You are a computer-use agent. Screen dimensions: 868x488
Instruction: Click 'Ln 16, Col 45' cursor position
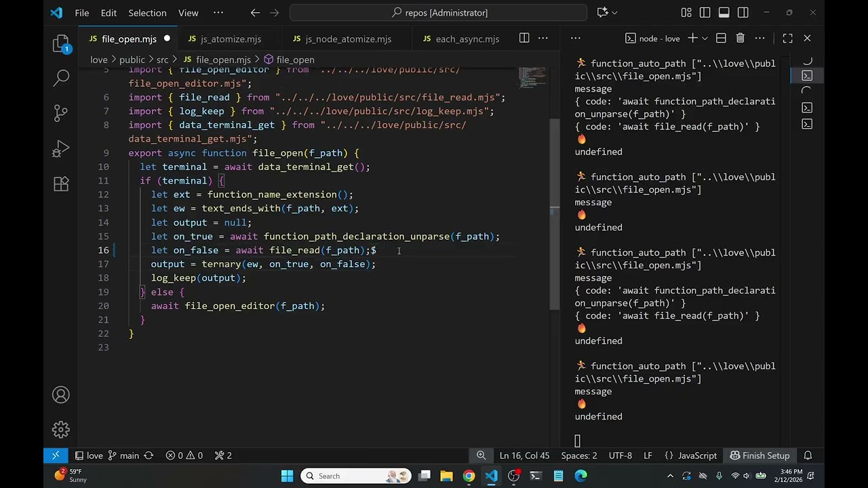524,455
